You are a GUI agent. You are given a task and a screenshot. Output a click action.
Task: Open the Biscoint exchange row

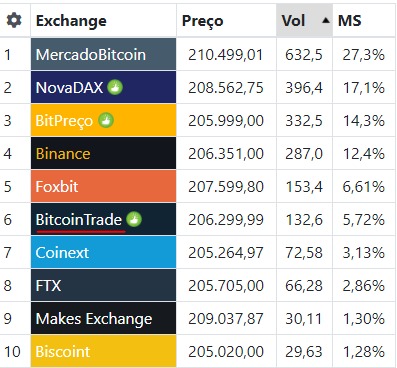click(x=103, y=351)
